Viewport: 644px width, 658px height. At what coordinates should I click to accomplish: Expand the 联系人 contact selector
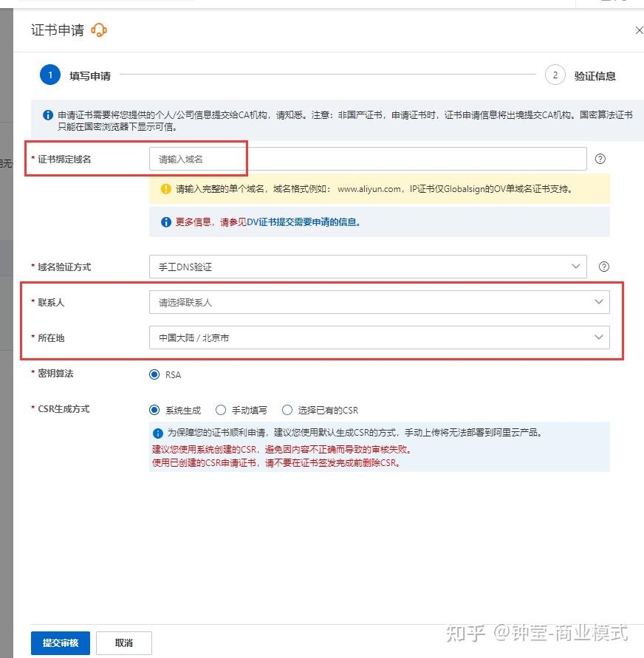pyautogui.click(x=378, y=302)
